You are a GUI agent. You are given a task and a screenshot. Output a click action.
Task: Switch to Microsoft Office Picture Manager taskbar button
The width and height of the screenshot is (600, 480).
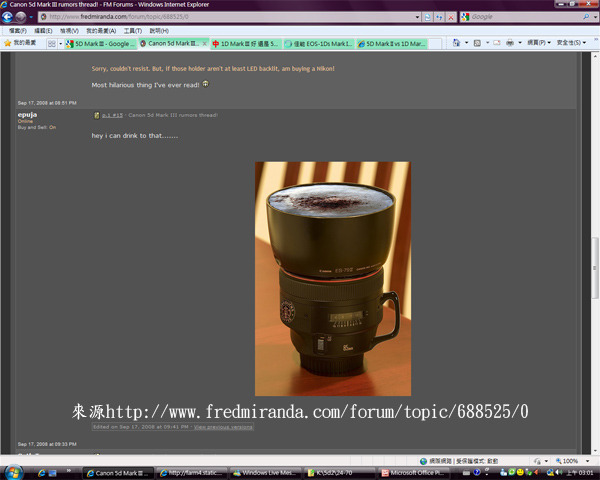pos(412,473)
